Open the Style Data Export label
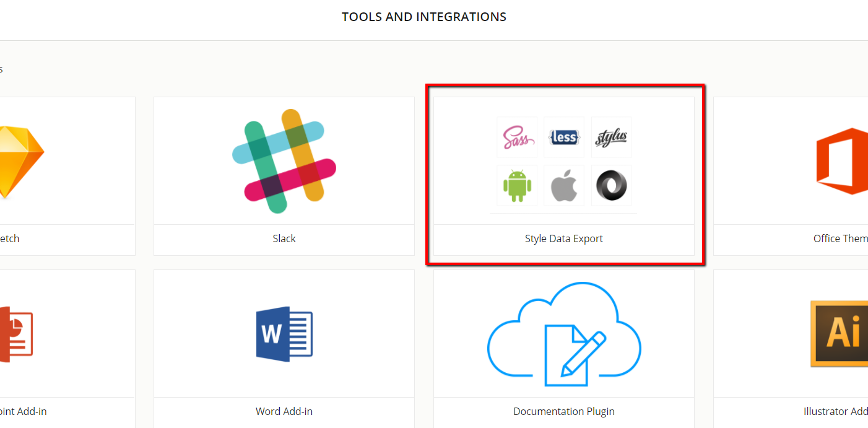Image resolution: width=868 pixels, height=428 pixels. coord(564,238)
